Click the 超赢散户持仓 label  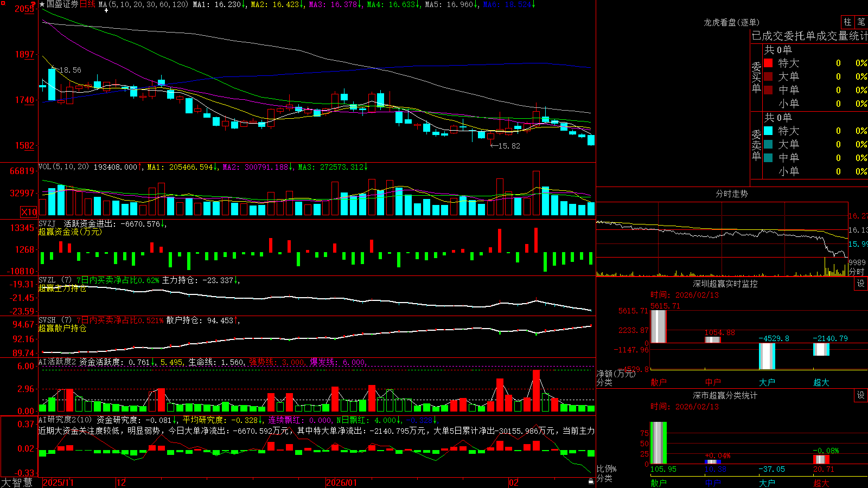click(x=62, y=328)
